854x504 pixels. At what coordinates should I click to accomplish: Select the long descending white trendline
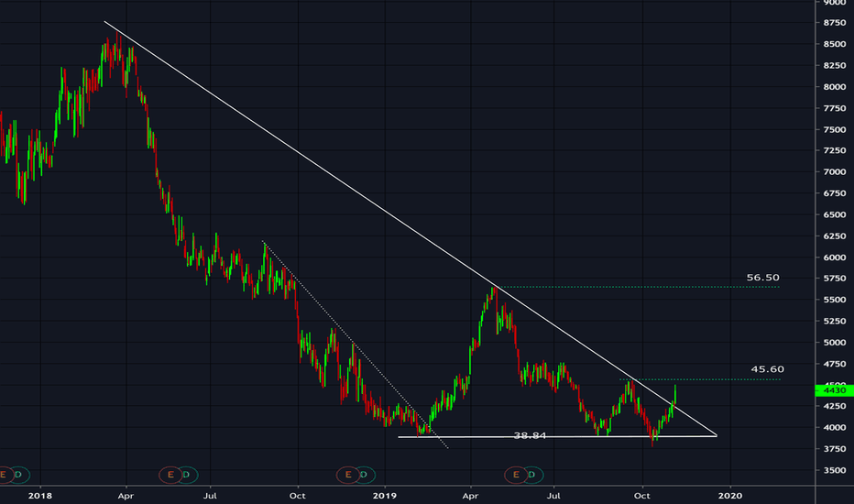tap(410, 227)
